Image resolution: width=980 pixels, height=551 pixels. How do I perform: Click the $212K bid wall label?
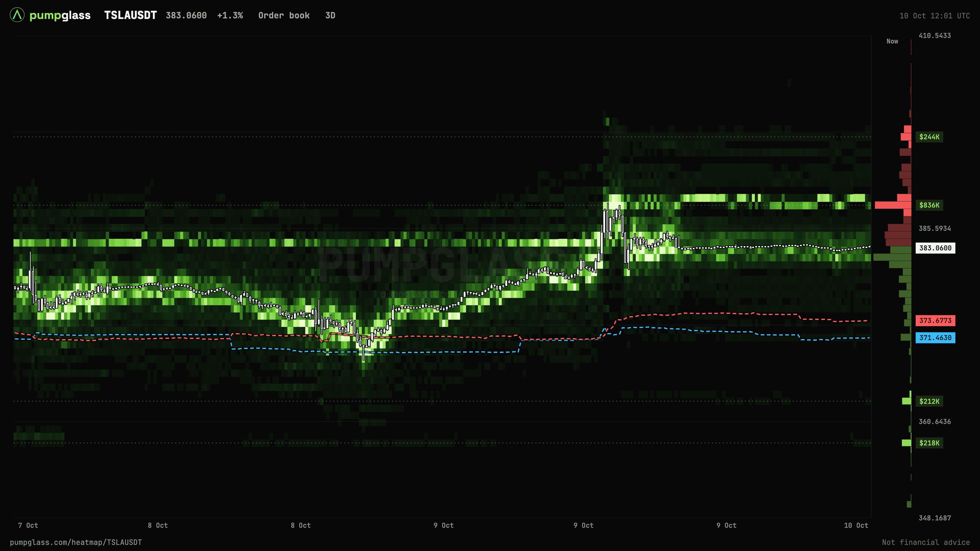[929, 401]
